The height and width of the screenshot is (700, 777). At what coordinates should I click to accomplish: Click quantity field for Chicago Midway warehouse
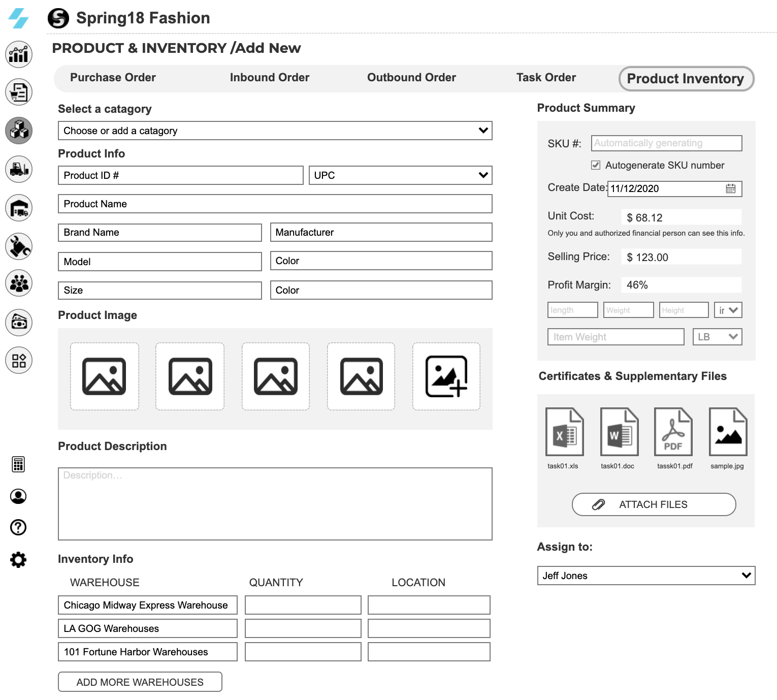point(303,605)
